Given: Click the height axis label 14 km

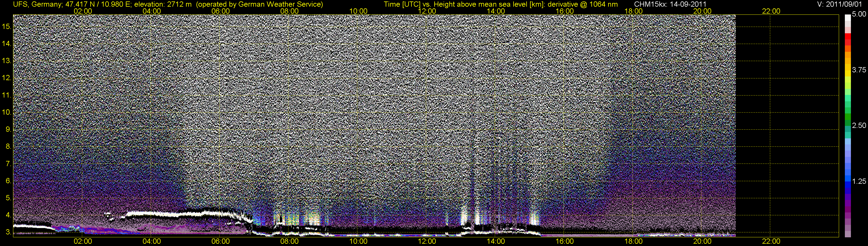Looking at the screenshot, I should 7,44.
